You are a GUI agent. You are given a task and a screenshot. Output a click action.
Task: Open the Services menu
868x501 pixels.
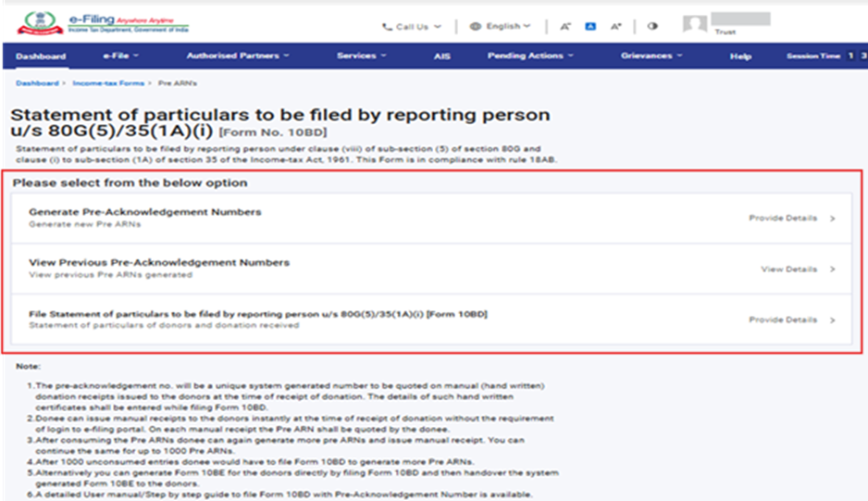click(362, 56)
